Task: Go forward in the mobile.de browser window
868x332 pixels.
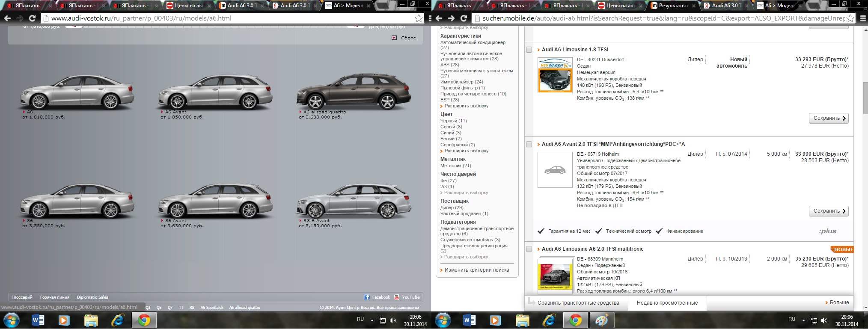Action: point(451,18)
